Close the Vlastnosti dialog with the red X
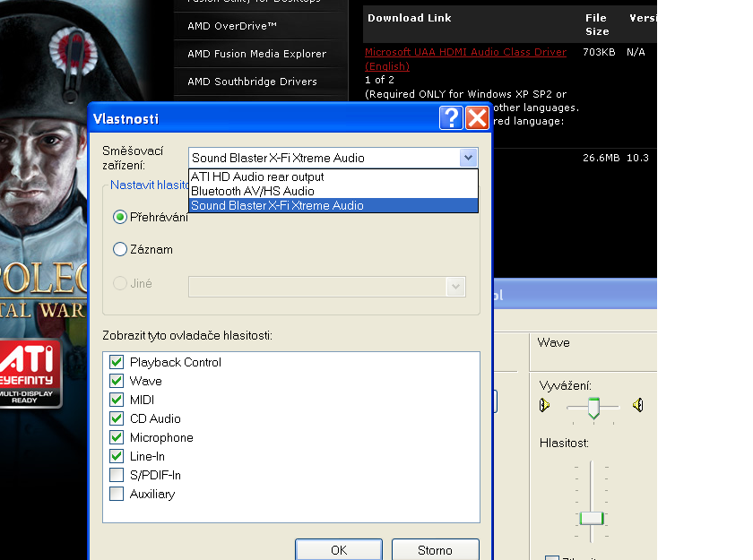The height and width of the screenshot is (560, 753). point(477,118)
